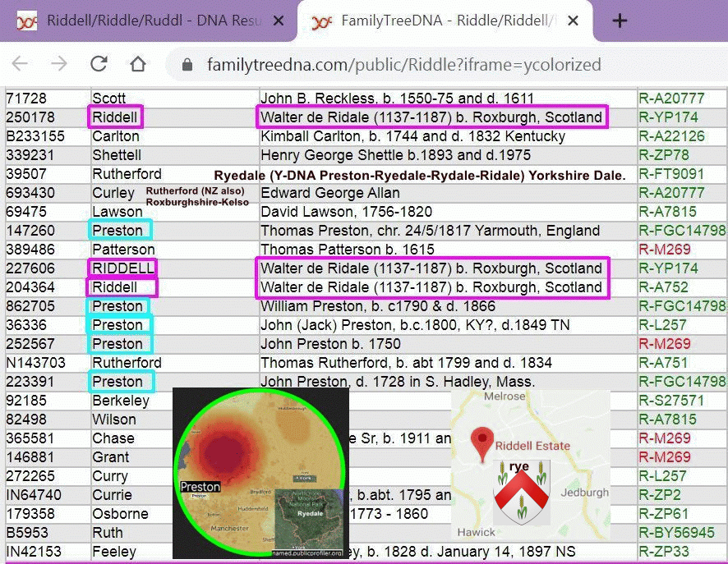Click the surname Carlton
The height and width of the screenshot is (564, 728).
[x=116, y=136]
